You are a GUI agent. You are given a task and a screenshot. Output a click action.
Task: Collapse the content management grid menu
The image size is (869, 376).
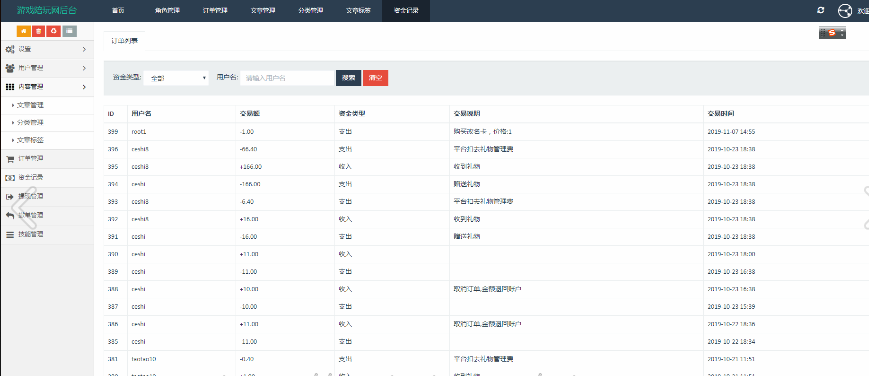[x=47, y=87]
